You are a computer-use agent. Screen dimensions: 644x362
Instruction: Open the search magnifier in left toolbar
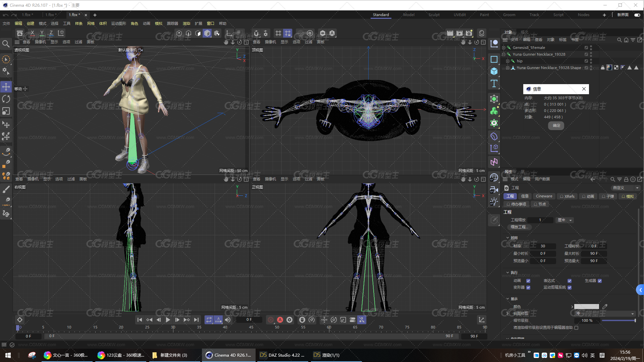pyautogui.click(x=6, y=44)
